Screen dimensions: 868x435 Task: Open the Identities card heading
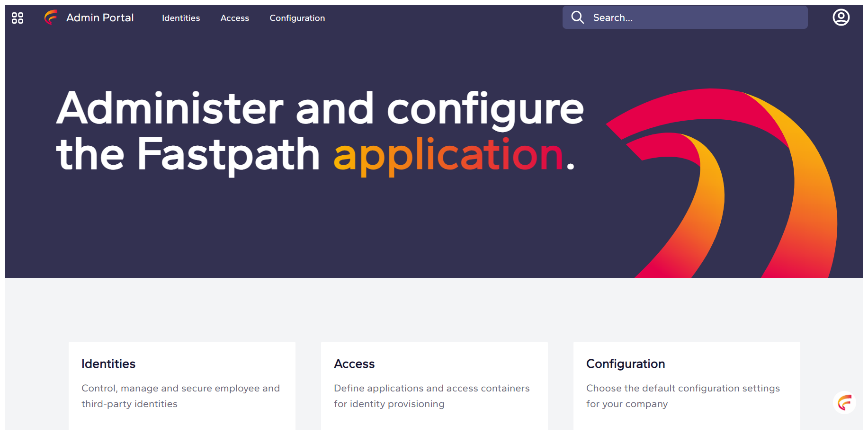(108, 364)
